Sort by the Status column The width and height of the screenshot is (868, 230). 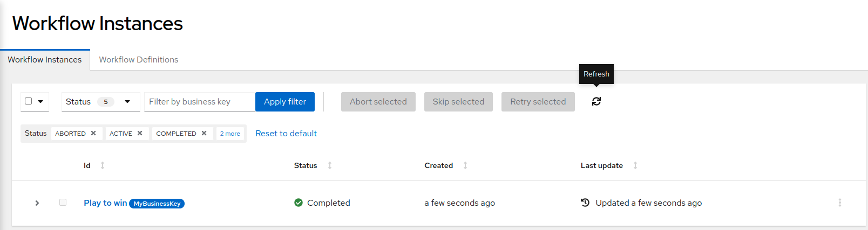330,165
